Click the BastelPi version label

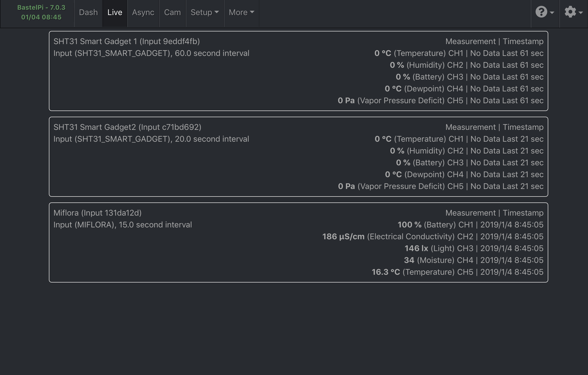click(x=41, y=8)
